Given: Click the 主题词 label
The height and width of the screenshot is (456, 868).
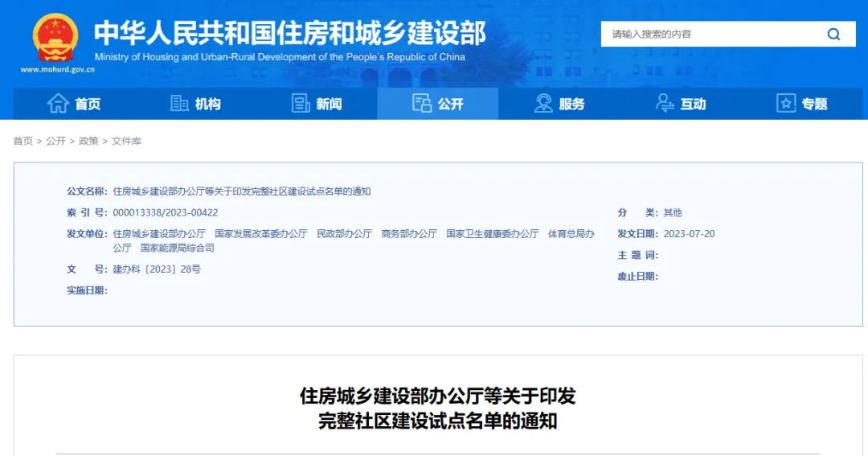Looking at the screenshot, I should pos(637,255).
